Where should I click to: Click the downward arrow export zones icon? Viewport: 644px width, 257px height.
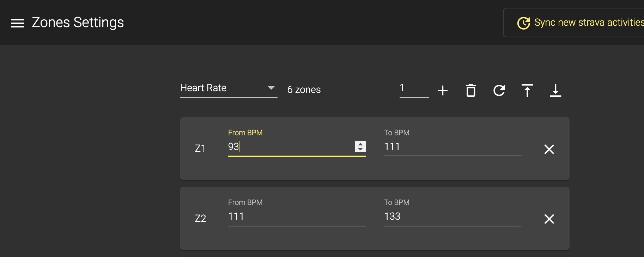tap(555, 90)
